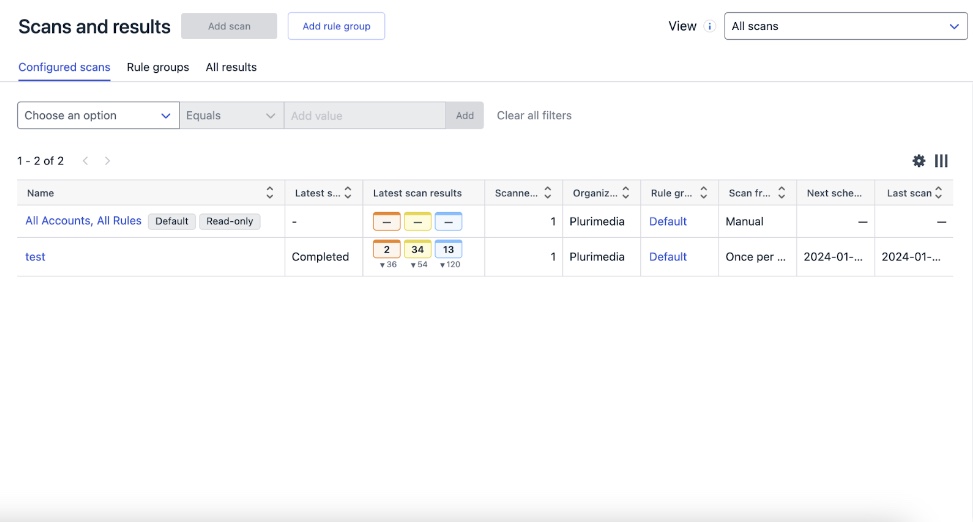The width and height of the screenshot is (973, 522).
Task: Click the filter Add button
Action: [x=464, y=115]
